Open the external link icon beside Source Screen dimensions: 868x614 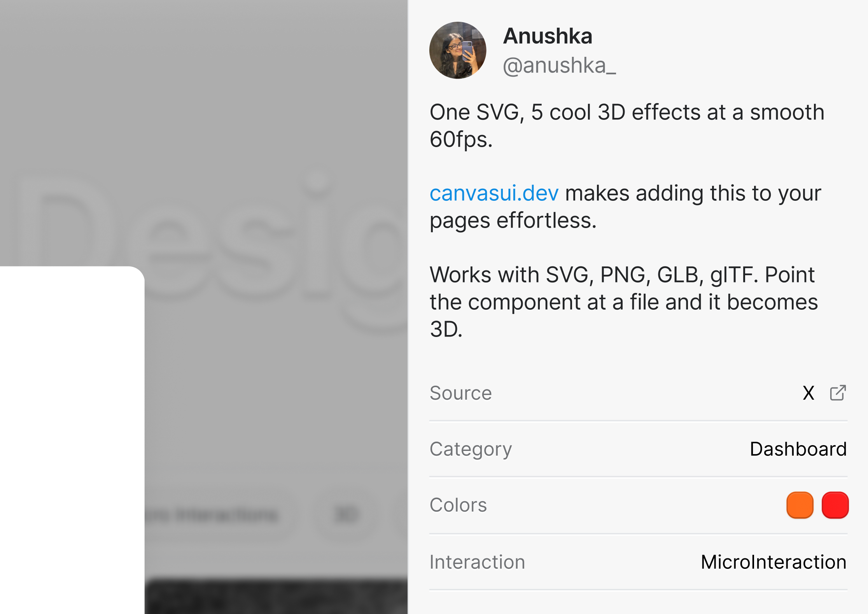coord(838,393)
